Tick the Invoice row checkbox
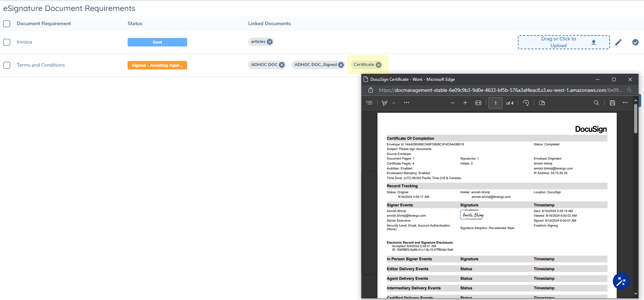The image size is (644, 300). (7, 42)
